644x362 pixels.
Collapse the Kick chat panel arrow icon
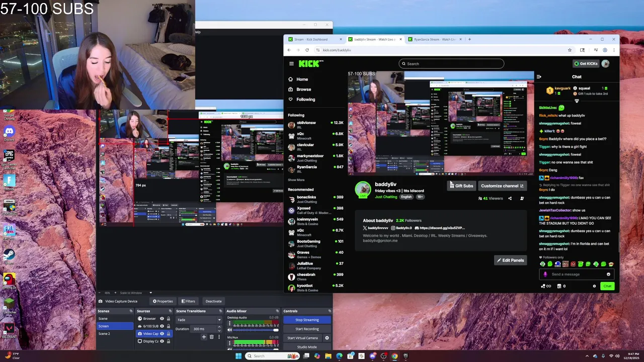click(539, 77)
